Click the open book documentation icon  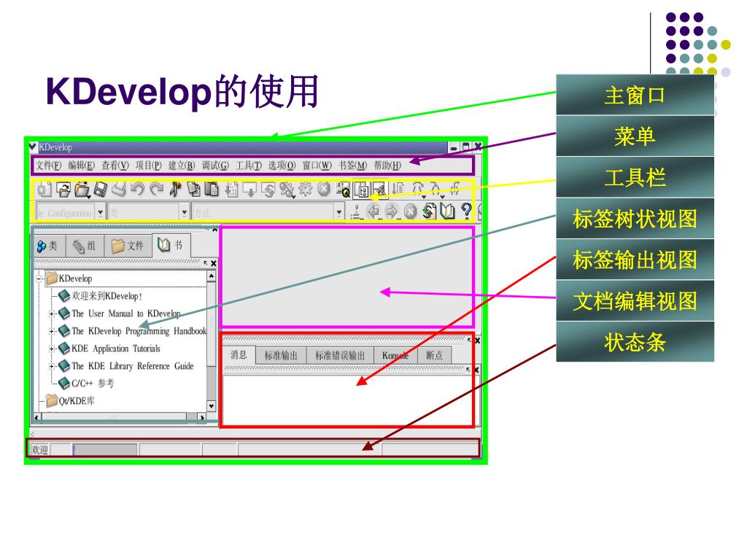point(447,211)
